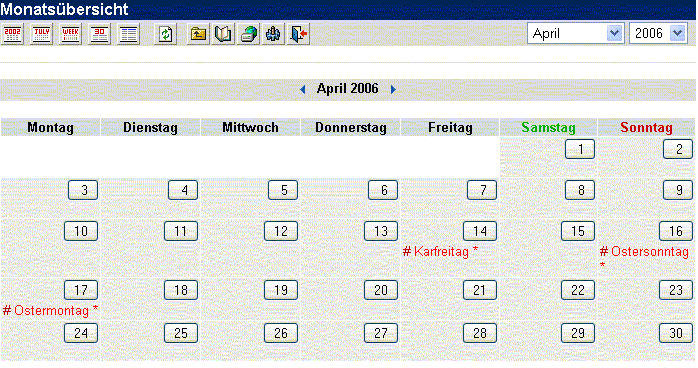Show the list view icon
Viewport: 698px width, 368px height.
pyautogui.click(x=128, y=34)
